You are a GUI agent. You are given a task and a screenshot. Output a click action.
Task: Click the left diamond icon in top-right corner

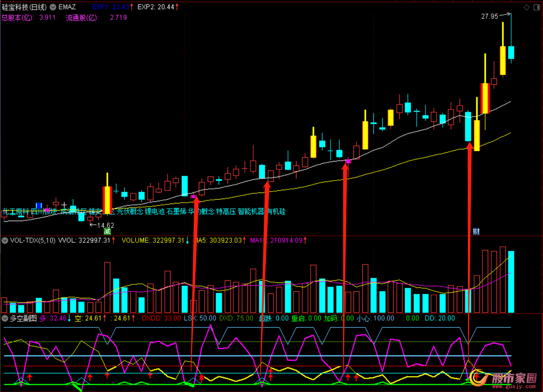(x=526, y=8)
